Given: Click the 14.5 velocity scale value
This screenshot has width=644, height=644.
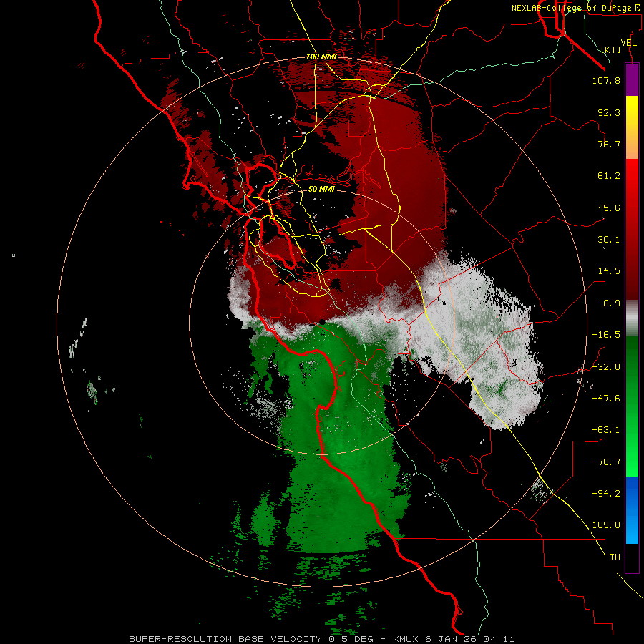Looking at the screenshot, I should (609, 271).
